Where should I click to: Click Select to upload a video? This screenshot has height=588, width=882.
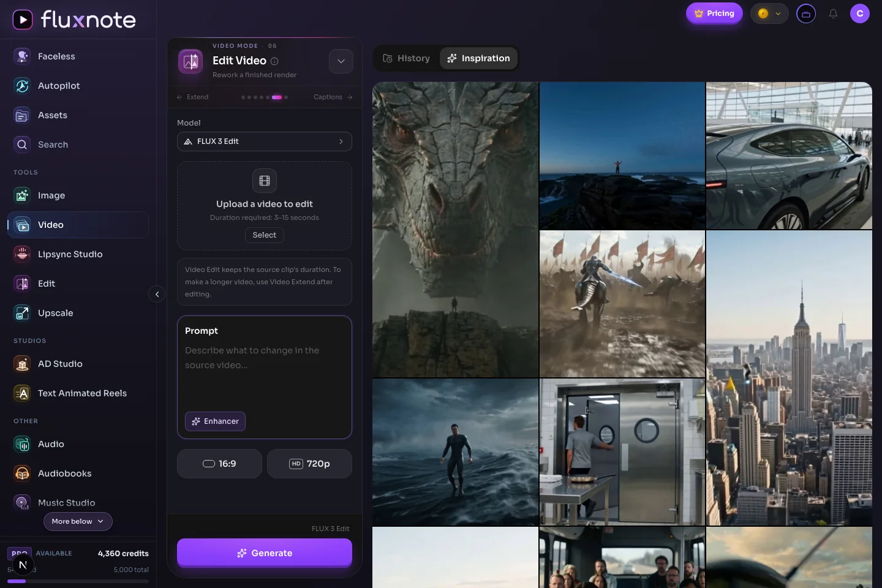(x=265, y=235)
